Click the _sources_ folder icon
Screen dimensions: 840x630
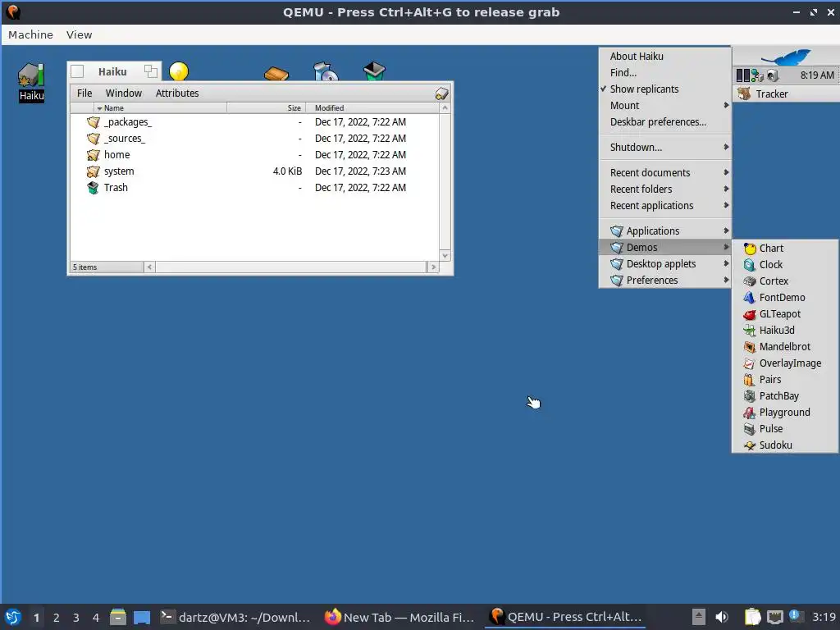pyautogui.click(x=94, y=138)
